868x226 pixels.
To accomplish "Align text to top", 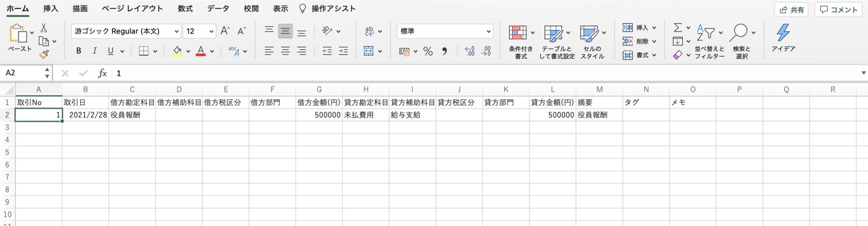I will click(x=269, y=30).
